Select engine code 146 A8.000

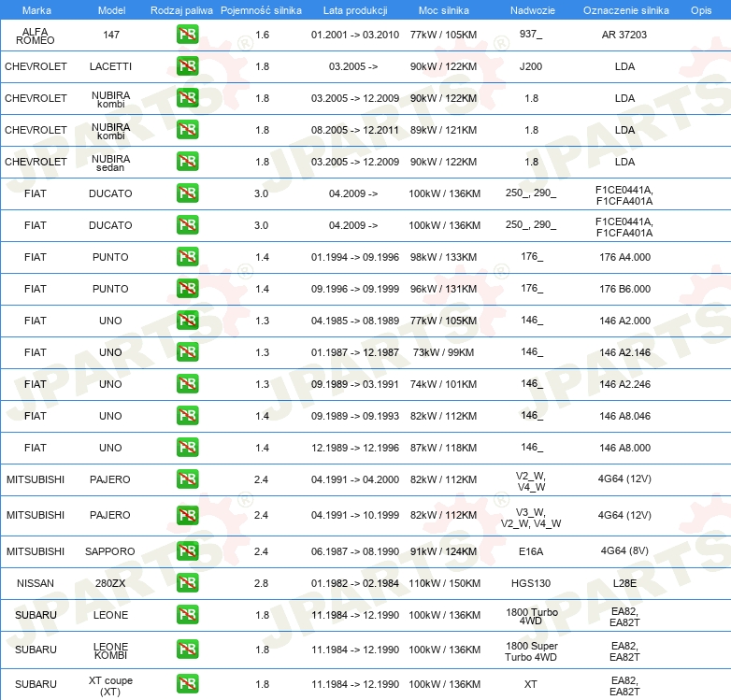pyautogui.click(x=624, y=448)
